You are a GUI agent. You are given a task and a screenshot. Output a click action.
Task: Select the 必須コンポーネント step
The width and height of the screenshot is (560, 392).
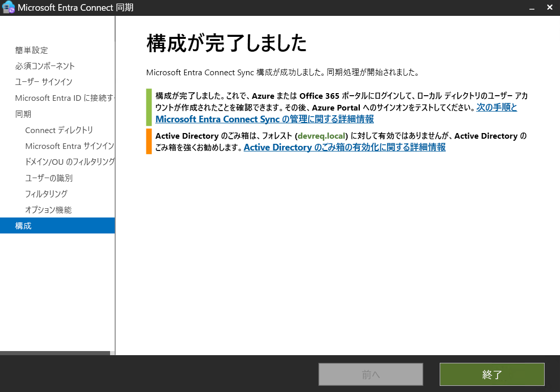[44, 66]
